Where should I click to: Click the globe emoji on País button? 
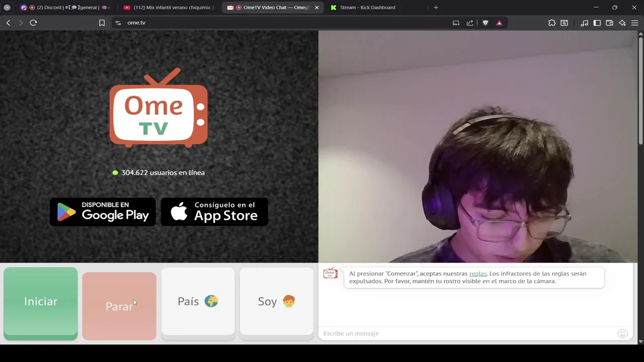pyautogui.click(x=211, y=301)
